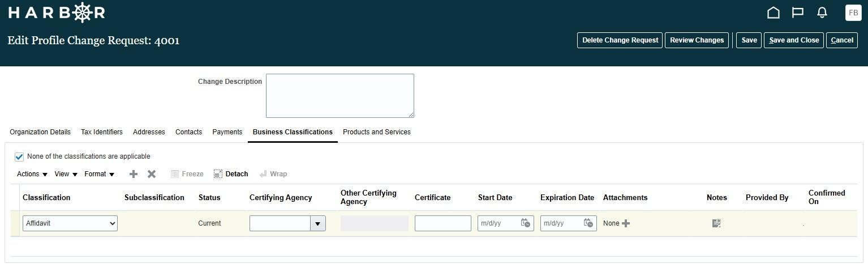Open the Notes icon for Affidavit row
This screenshot has height=267, width=868.
(716, 223)
